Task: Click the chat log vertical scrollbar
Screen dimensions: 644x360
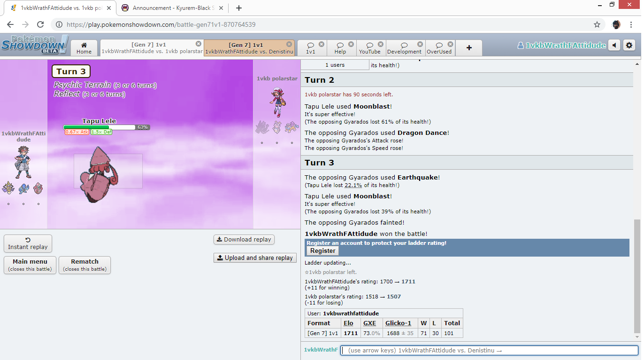Action: tap(637, 277)
